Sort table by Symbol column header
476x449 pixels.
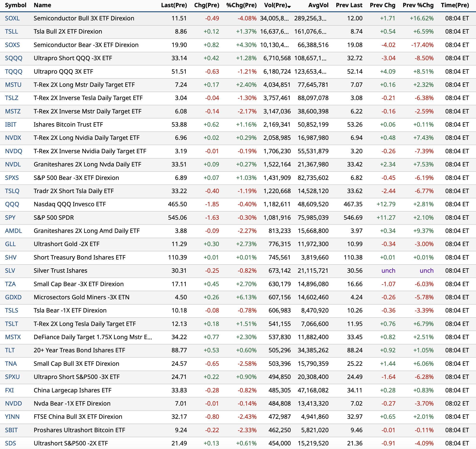16,5
